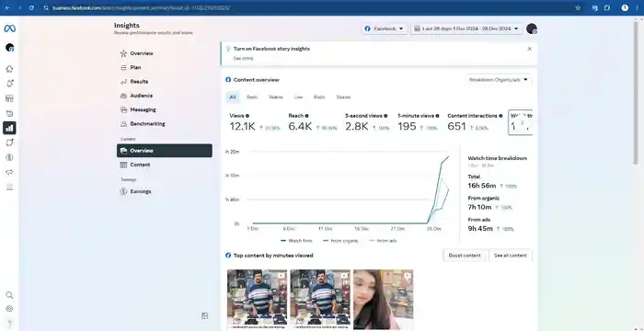This screenshot has height=331, width=644.
Task: Open the create post icon in left rail
Action: 9,143
